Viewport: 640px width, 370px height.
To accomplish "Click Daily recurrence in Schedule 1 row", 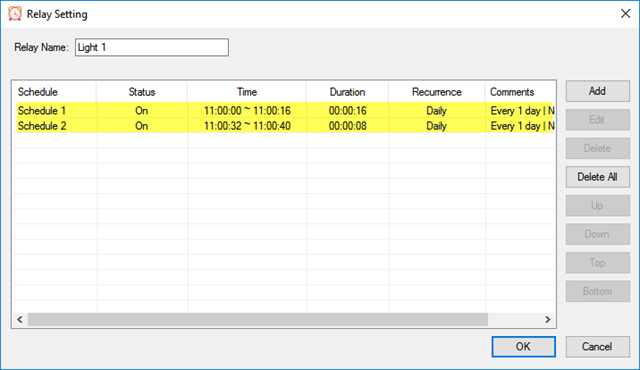I will pyautogui.click(x=436, y=111).
